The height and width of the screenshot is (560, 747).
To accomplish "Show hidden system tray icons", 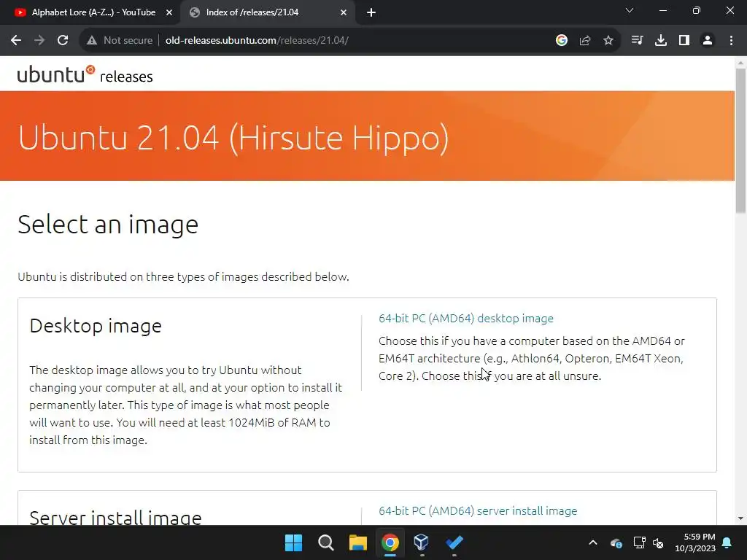I will click(x=593, y=542).
